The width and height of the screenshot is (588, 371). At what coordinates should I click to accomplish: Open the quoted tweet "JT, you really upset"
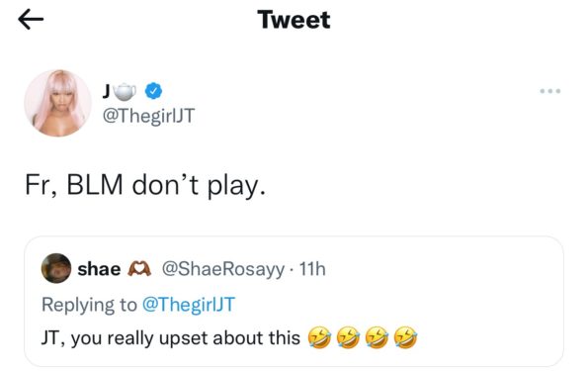(x=294, y=301)
